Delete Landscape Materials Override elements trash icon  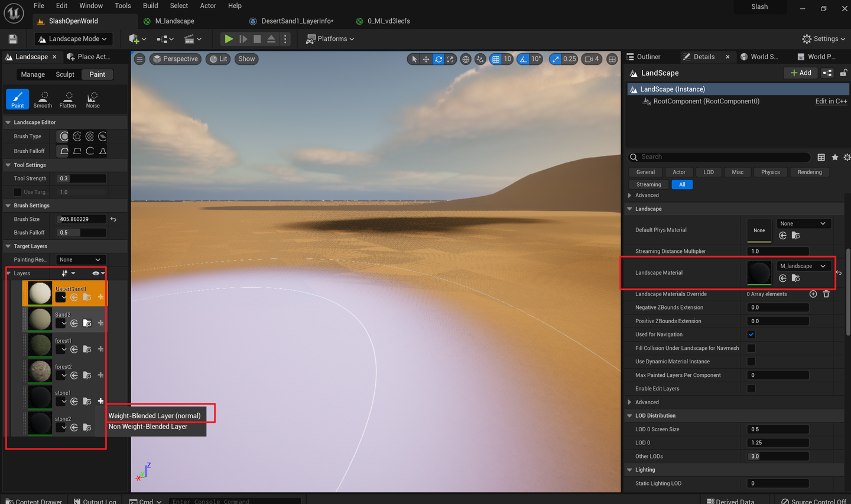click(x=826, y=294)
